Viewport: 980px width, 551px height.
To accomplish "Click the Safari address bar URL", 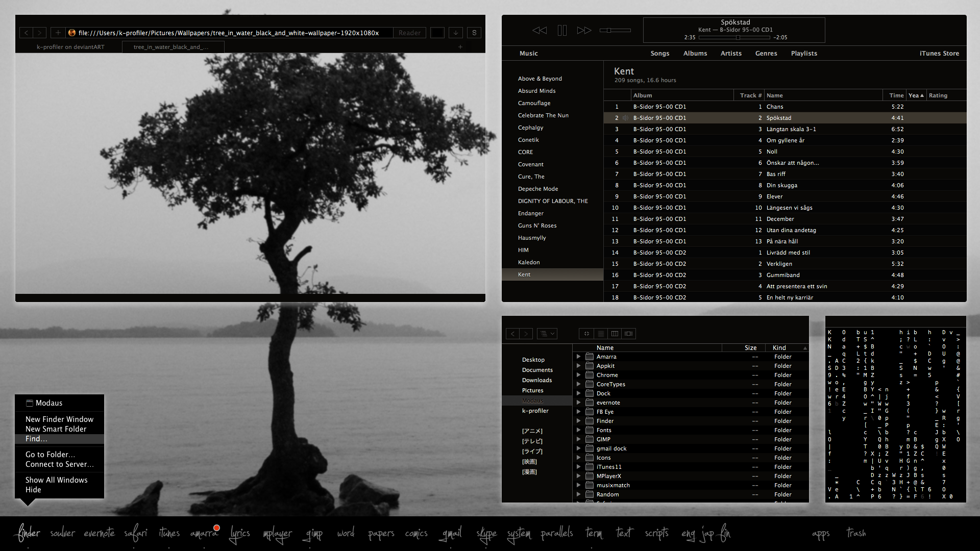I will coord(229,33).
